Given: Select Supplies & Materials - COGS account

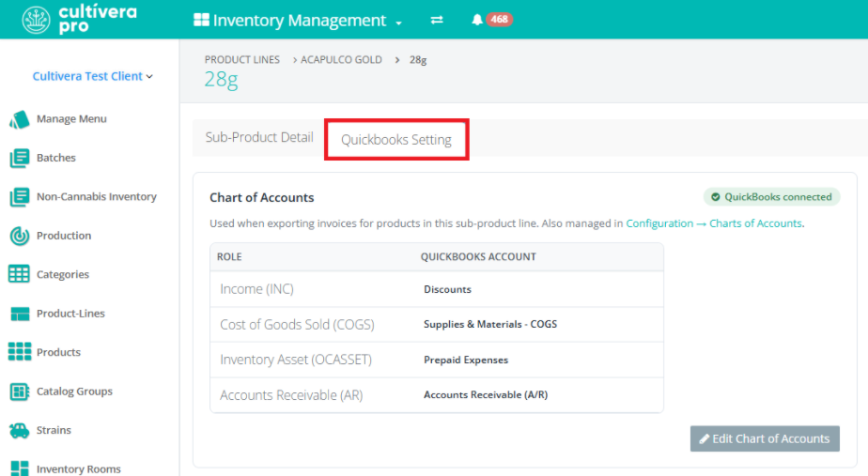Looking at the screenshot, I should tap(490, 324).
